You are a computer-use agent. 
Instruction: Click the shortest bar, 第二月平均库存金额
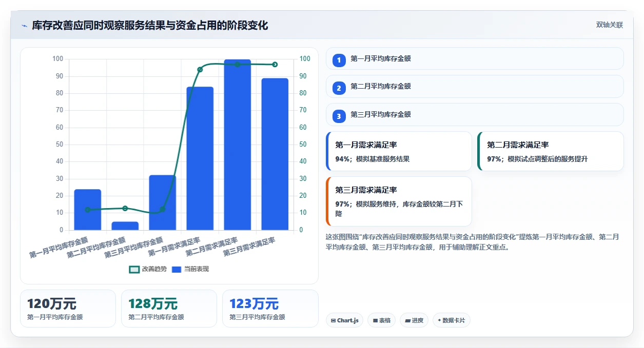125,226
